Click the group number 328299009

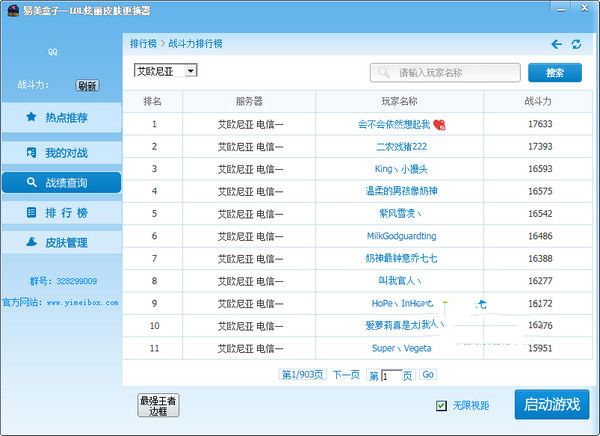[77, 281]
